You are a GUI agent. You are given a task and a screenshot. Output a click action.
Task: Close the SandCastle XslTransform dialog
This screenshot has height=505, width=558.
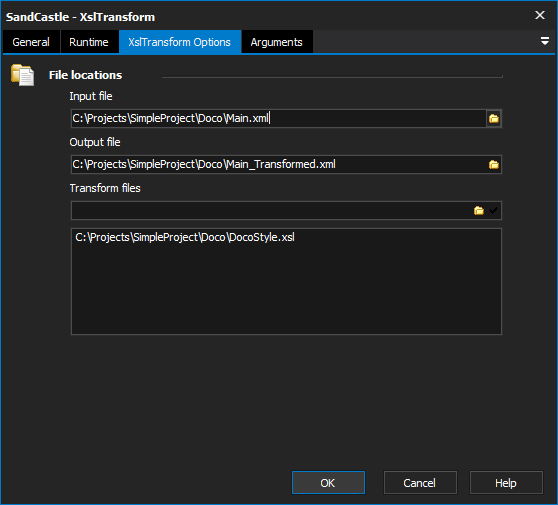540,15
